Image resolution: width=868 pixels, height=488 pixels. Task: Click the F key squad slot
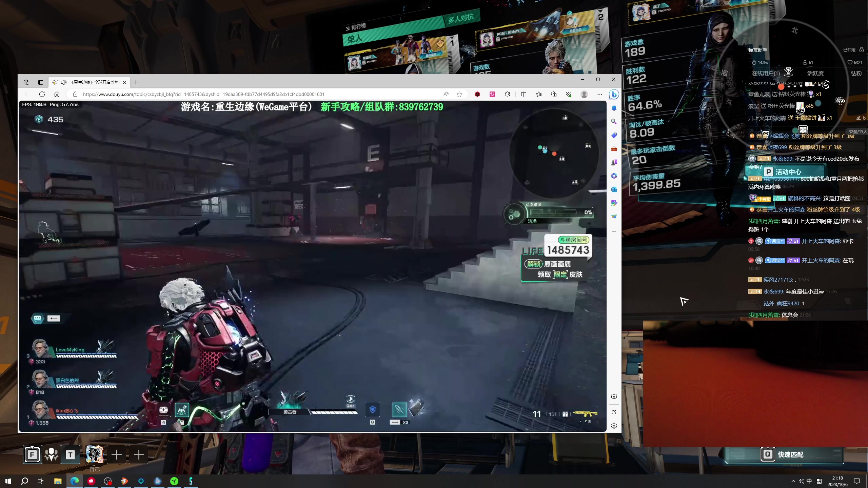(x=32, y=454)
